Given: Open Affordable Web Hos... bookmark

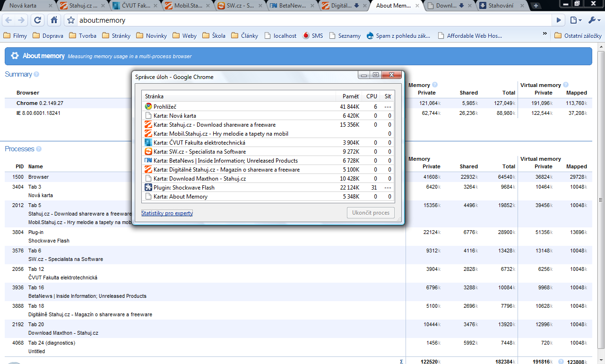Looking at the screenshot, I should pos(470,35).
